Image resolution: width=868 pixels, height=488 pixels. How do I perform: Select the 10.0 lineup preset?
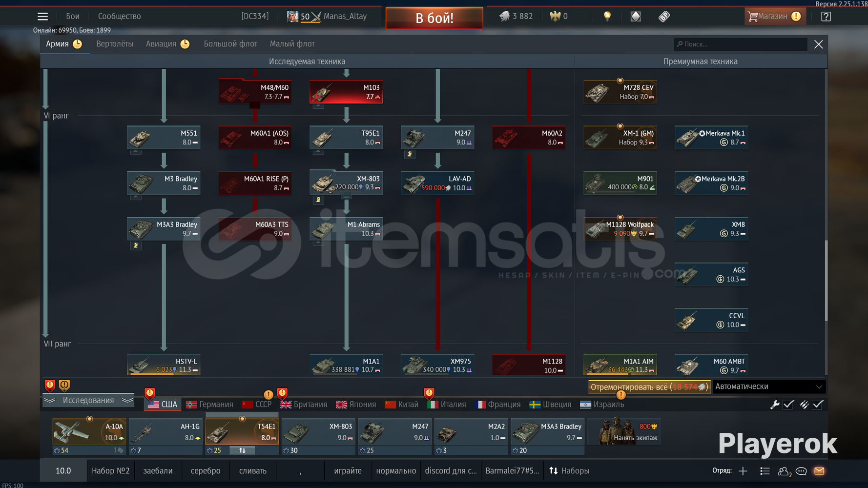click(x=63, y=471)
